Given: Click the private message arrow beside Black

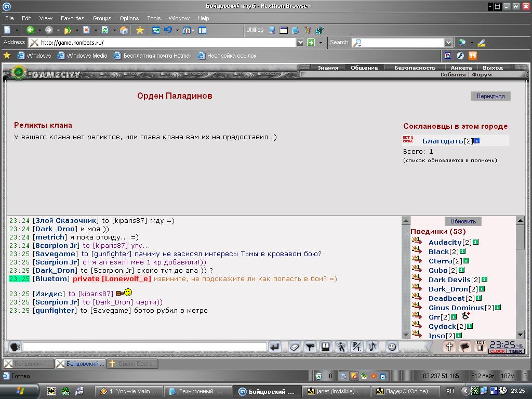Looking at the screenshot, I should click(417, 250).
